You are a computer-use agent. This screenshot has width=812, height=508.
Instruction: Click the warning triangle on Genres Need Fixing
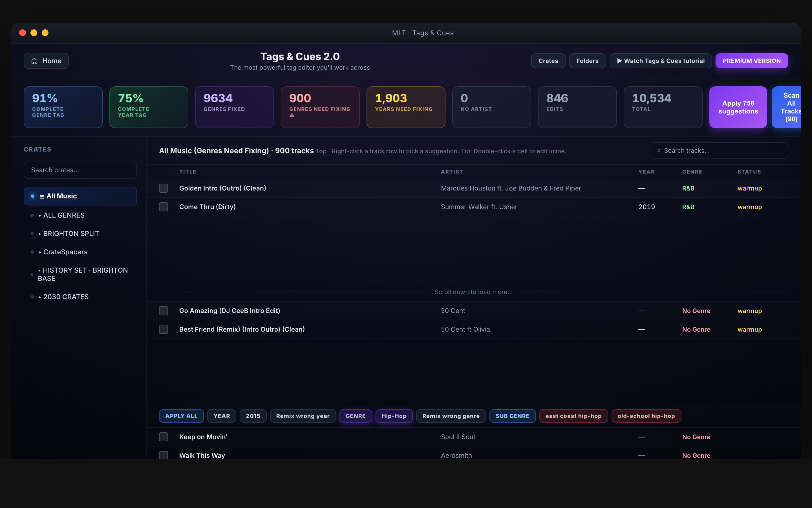[x=292, y=115]
